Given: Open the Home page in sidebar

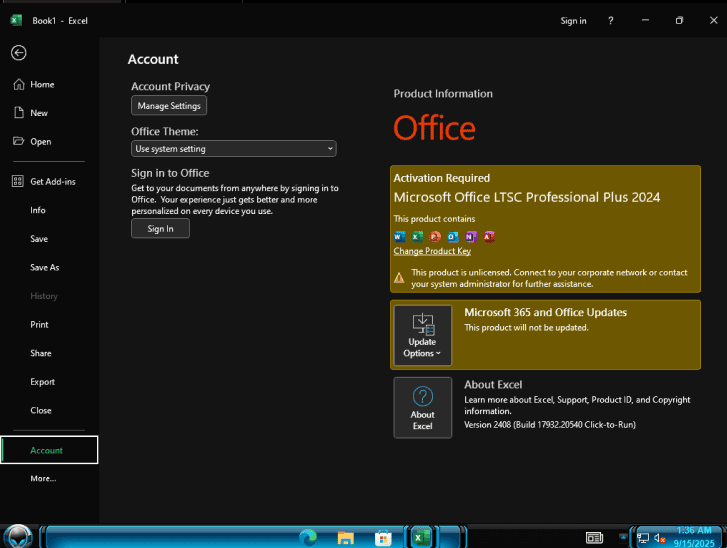Looking at the screenshot, I should pyautogui.click(x=41, y=85).
